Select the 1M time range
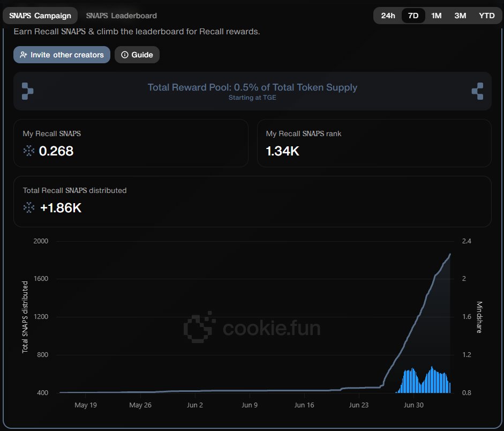504x431 pixels. pyautogui.click(x=436, y=16)
